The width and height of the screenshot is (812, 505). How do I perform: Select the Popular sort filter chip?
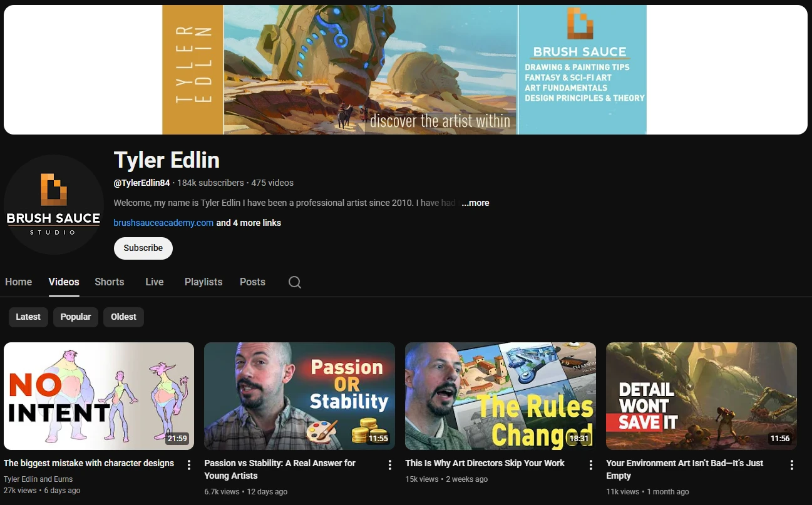tap(76, 317)
